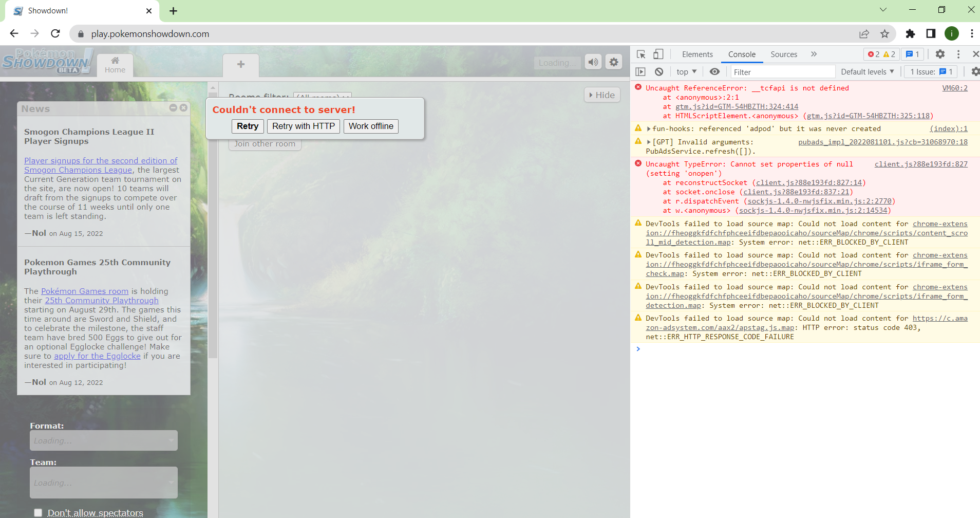Screen dimensions: 980x518
Task: Open the (index):1 source link
Action: pos(948,129)
